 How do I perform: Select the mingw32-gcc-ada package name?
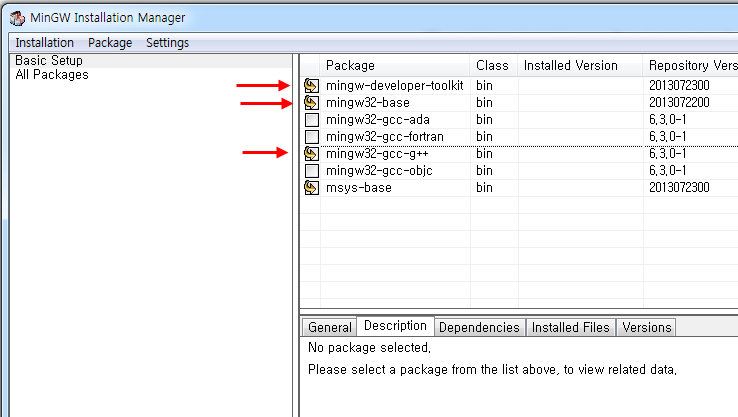pyautogui.click(x=377, y=120)
